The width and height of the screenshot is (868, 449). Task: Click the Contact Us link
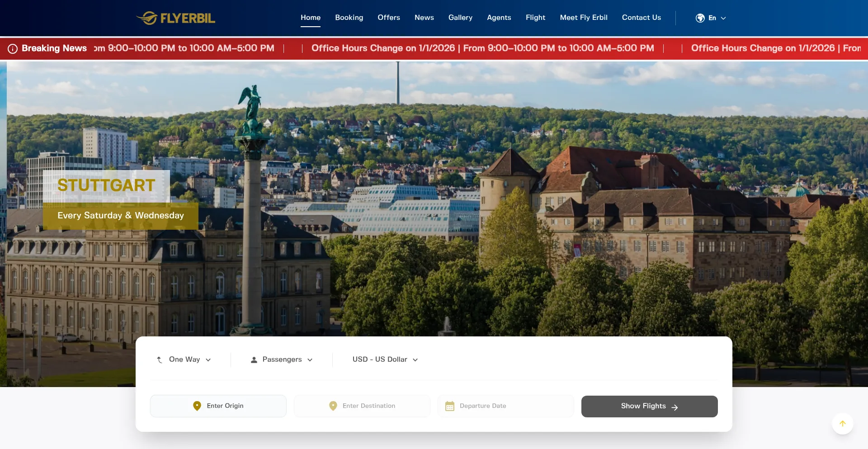(641, 18)
